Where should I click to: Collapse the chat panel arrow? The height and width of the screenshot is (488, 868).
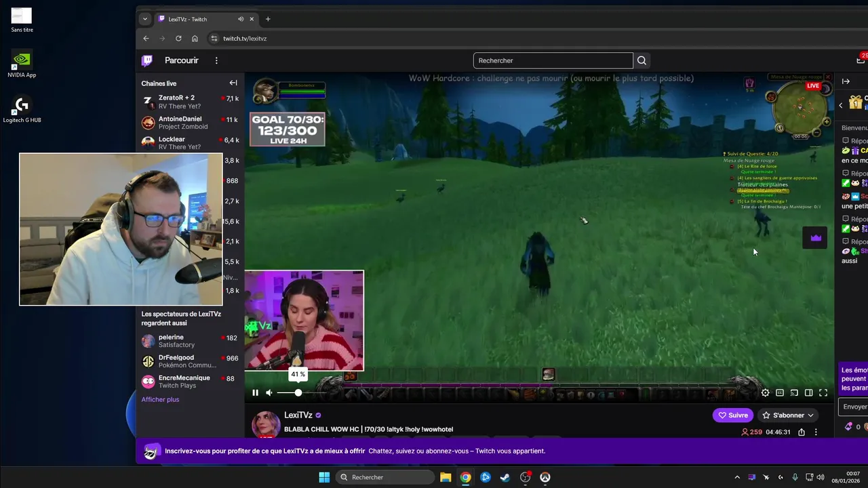pos(846,81)
